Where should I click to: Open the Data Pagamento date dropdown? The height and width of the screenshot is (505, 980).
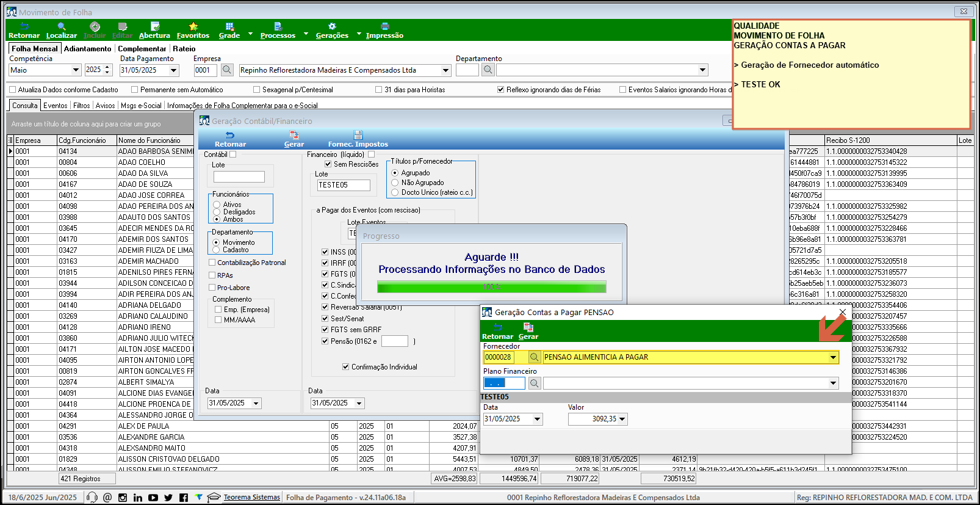click(173, 70)
